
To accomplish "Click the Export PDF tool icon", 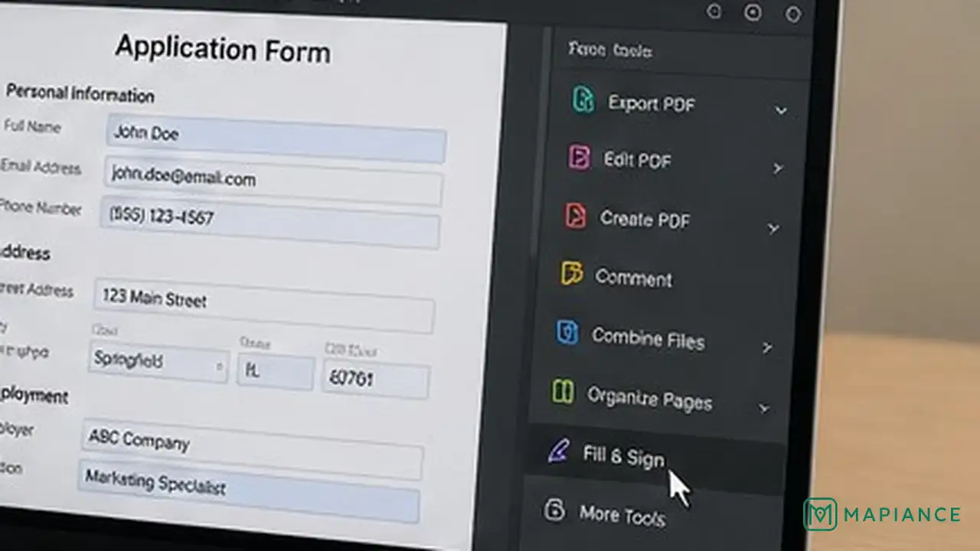I will 583,100.
